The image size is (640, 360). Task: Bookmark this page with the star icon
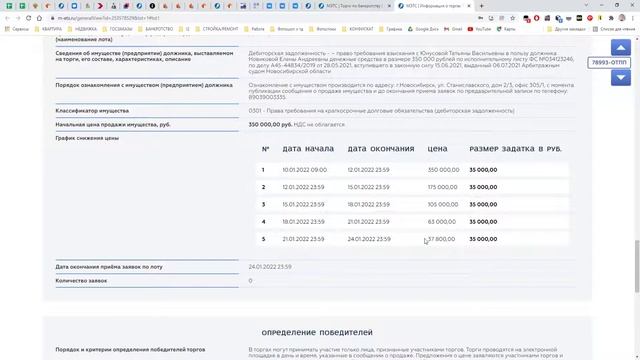[x=513, y=18]
